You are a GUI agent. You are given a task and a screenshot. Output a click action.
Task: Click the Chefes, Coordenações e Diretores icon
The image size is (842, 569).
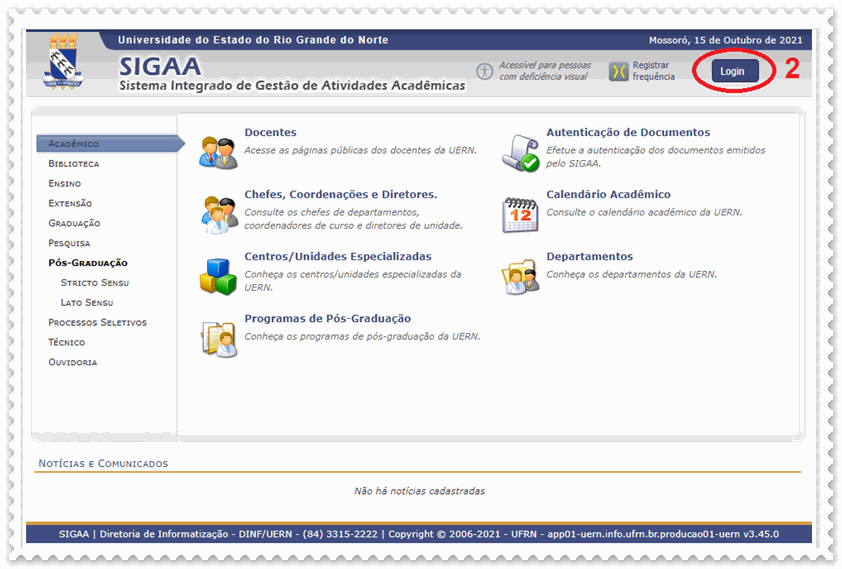[x=218, y=214]
